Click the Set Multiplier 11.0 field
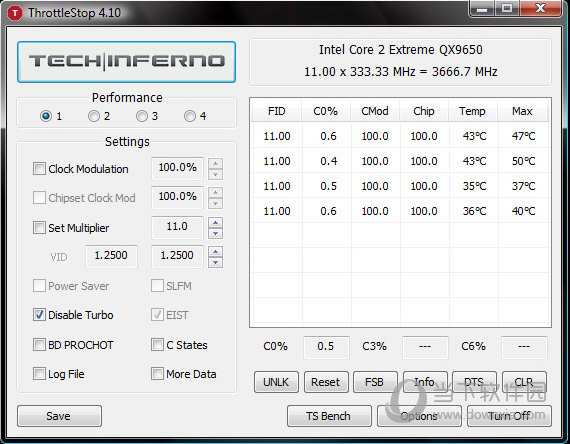The width and height of the screenshot is (570, 444). 177,227
